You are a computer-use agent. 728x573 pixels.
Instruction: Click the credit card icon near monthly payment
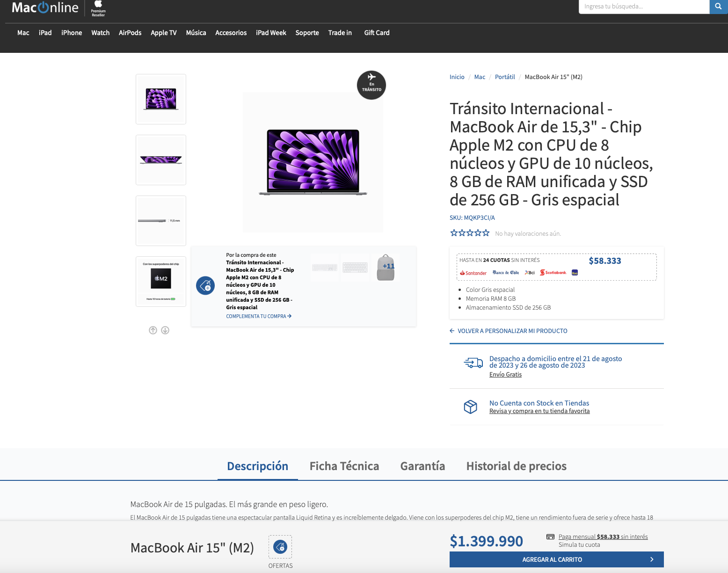[x=551, y=537]
